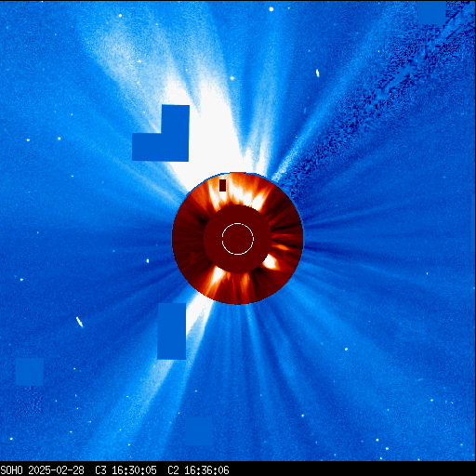The height and width of the screenshot is (476, 476).
Task: Select the tall blue rectangular data-gap block
Action: tap(172, 331)
